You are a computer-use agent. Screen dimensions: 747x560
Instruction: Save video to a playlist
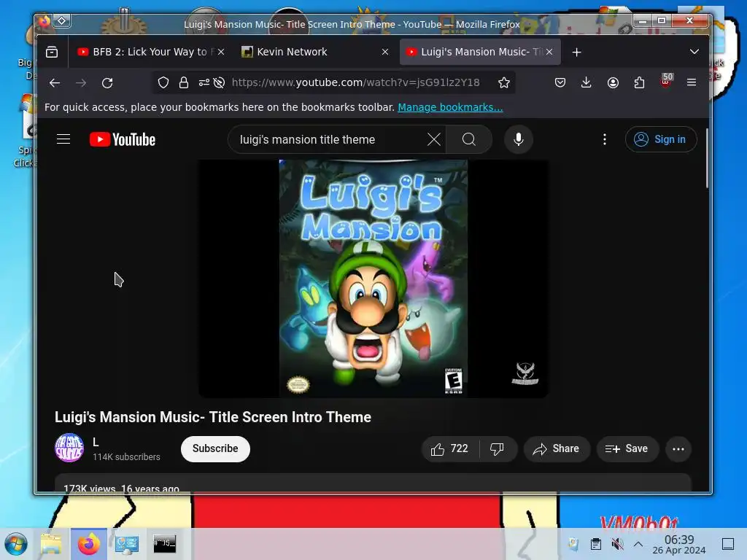[627, 449]
